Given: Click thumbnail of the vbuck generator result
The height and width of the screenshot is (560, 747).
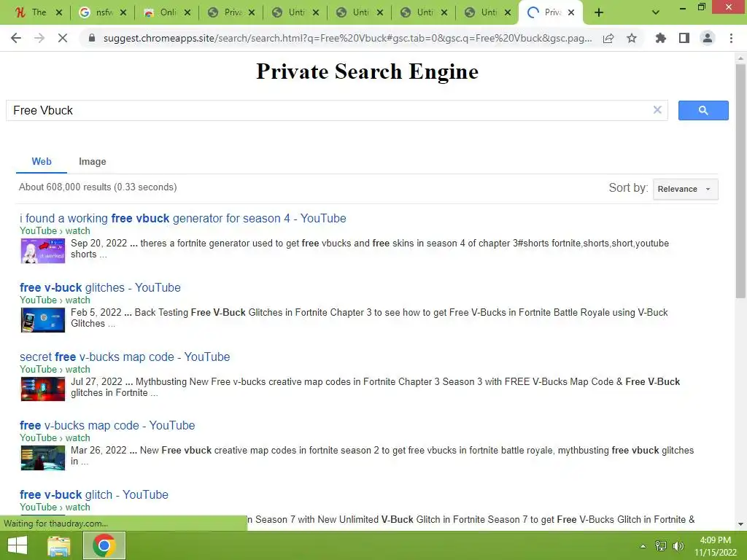Looking at the screenshot, I should click(x=43, y=251).
